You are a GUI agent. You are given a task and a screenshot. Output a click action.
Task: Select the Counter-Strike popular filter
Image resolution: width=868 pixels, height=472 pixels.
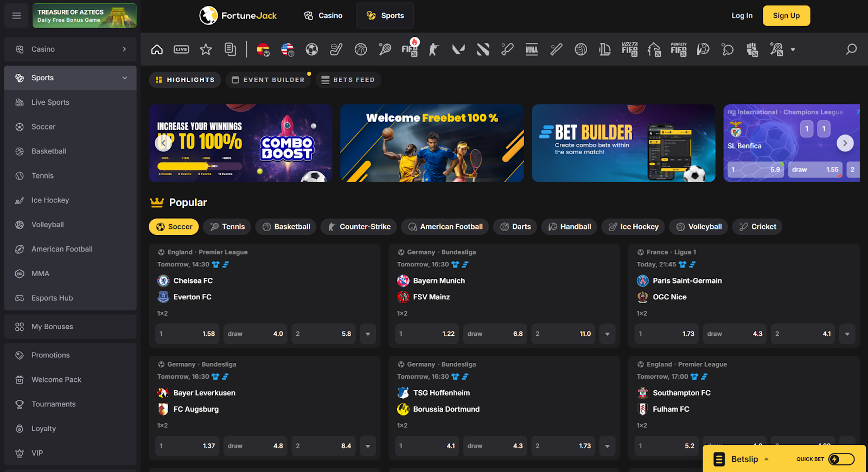click(x=359, y=227)
